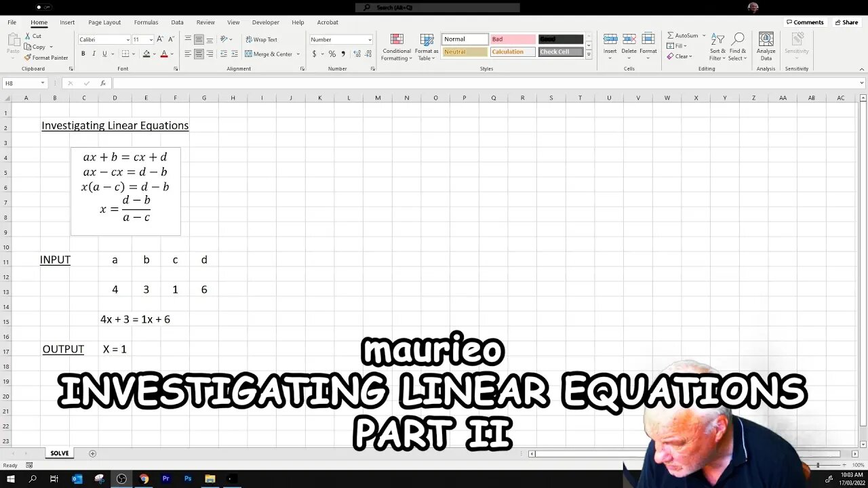868x488 pixels.
Task: Expand Conditional Formatting menu
Action: [x=397, y=46]
